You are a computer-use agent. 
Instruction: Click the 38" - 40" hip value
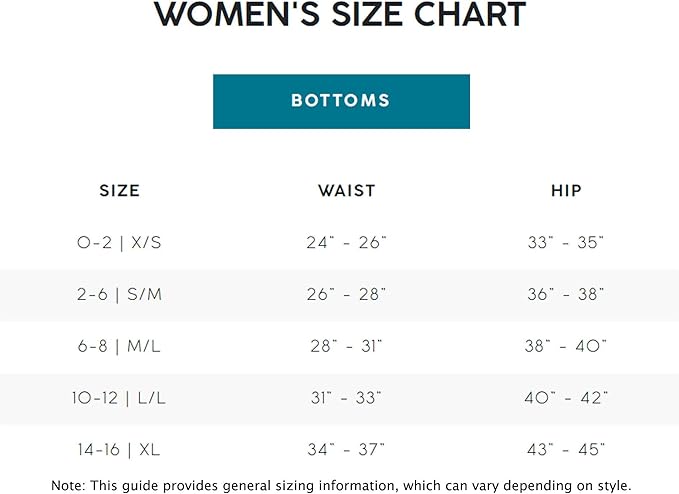pos(566,346)
